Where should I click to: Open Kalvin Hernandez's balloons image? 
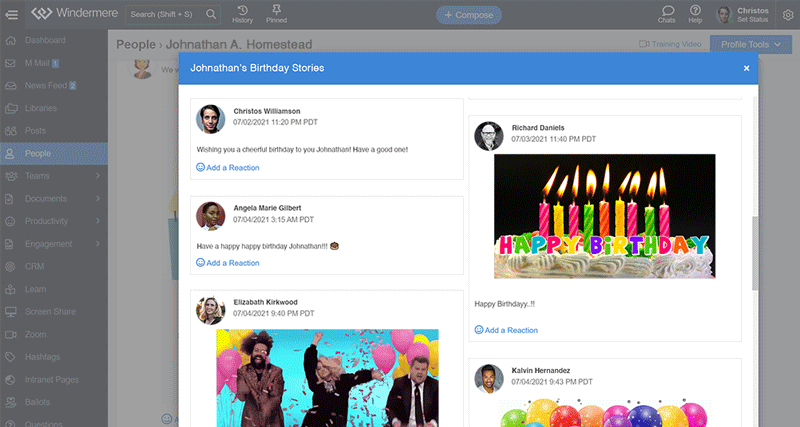605,413
